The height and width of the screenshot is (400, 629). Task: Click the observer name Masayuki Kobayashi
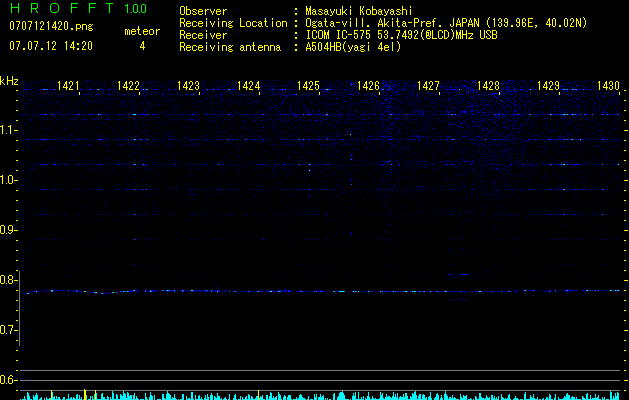pos(359,11)
